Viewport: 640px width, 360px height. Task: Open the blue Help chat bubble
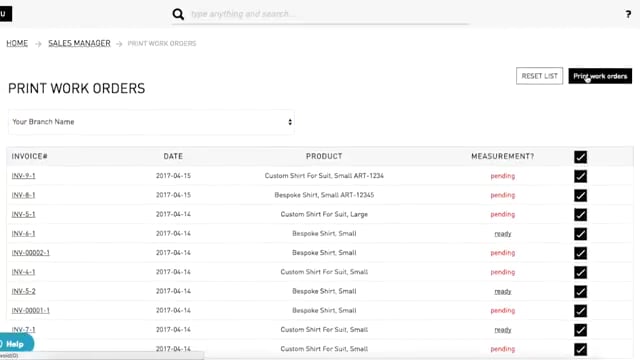coord(16,344)
